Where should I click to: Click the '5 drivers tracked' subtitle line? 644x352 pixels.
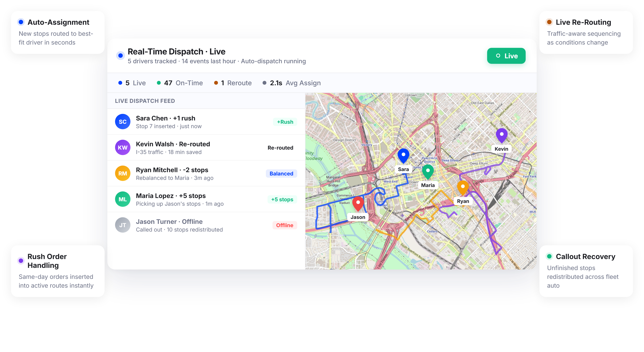coord(217,61)
